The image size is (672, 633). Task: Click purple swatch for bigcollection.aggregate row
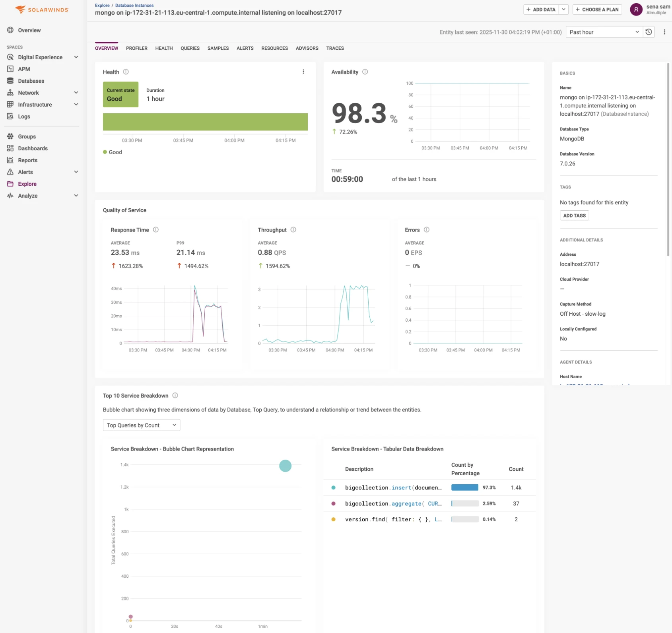333,503
